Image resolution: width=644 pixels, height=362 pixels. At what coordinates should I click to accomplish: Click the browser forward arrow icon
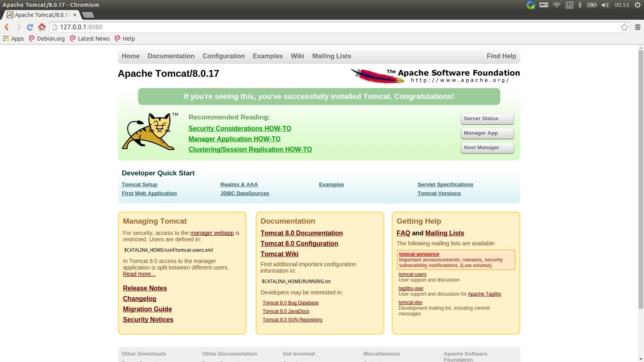pos(18,27)
